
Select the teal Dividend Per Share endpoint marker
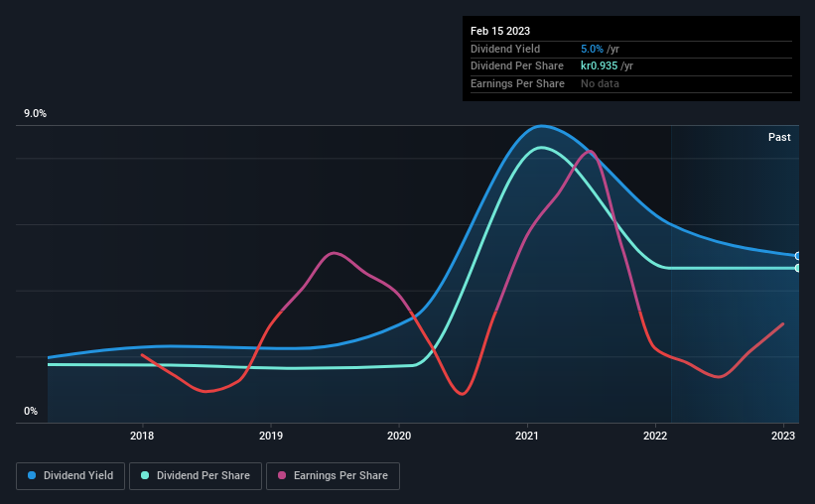pyautogui.click(x=798, y=268)
